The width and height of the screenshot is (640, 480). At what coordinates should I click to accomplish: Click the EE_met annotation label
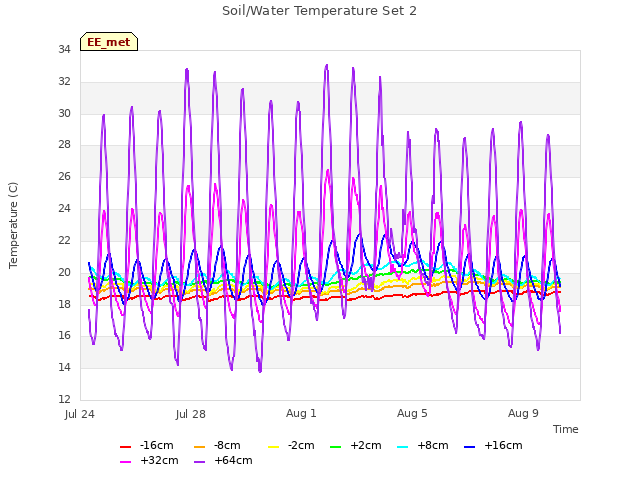tap(109, 42)
